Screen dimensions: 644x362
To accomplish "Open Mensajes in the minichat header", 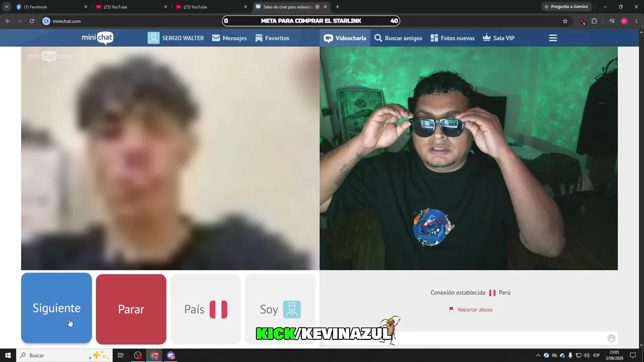I will [229, 38].
